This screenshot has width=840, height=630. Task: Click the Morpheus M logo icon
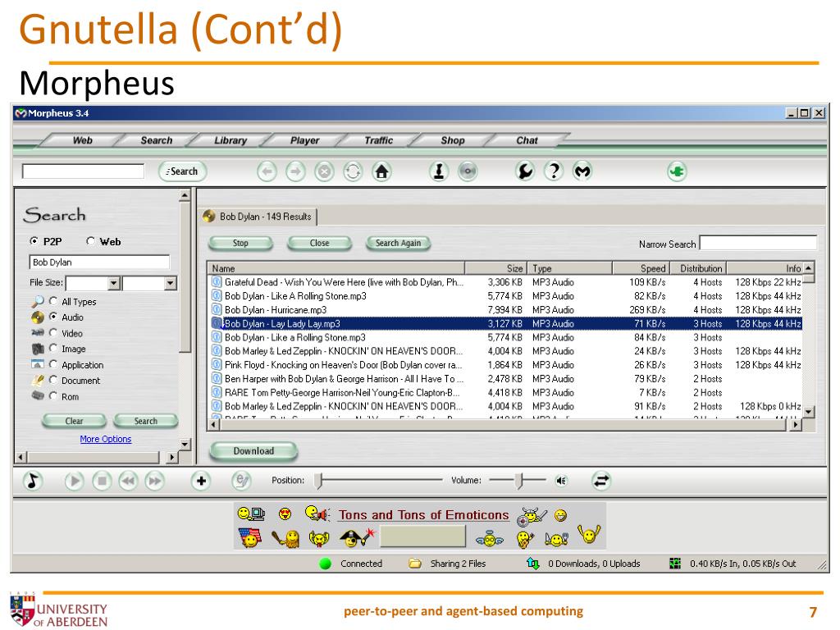coord(582,172)
